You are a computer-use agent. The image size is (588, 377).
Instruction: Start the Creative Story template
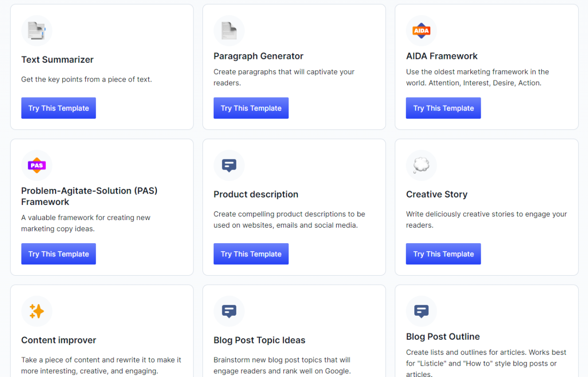pos(443,254)
